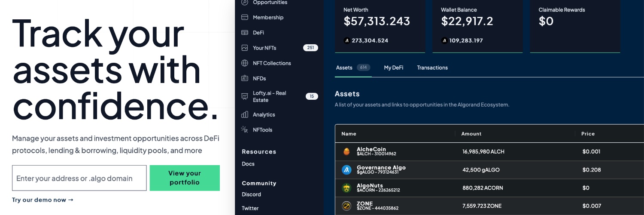This screenshot has width=644, height=215.
Task: Open the Discord community link
Action: pos(251,194)
